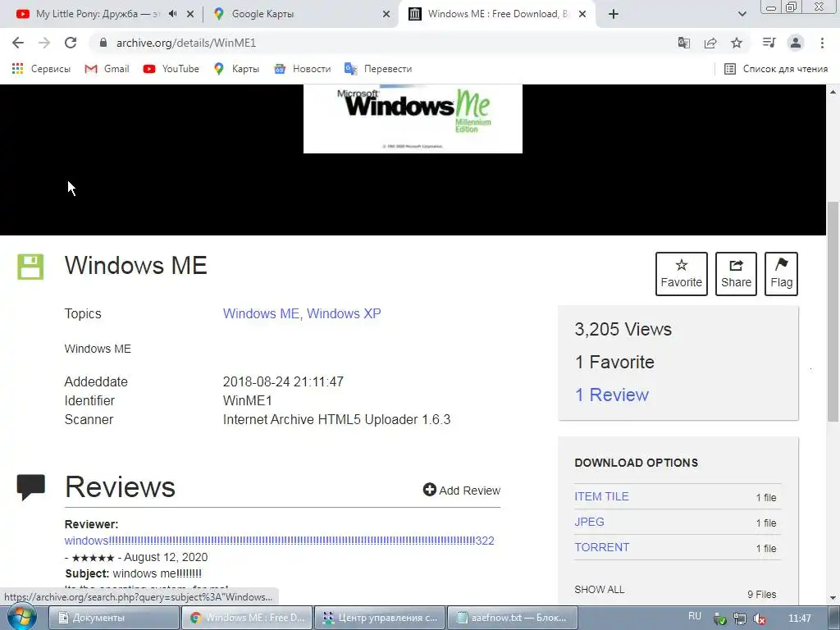Mute the My Little Pony tab audio
The height and width of the screenshot is (630, 840).
(172, 14)
